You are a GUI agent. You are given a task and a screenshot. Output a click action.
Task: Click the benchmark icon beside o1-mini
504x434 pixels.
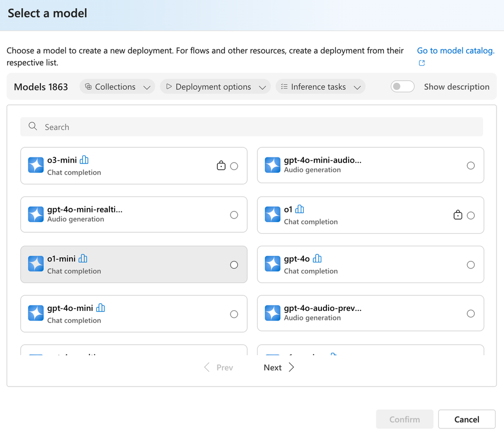tap(83, 258)
